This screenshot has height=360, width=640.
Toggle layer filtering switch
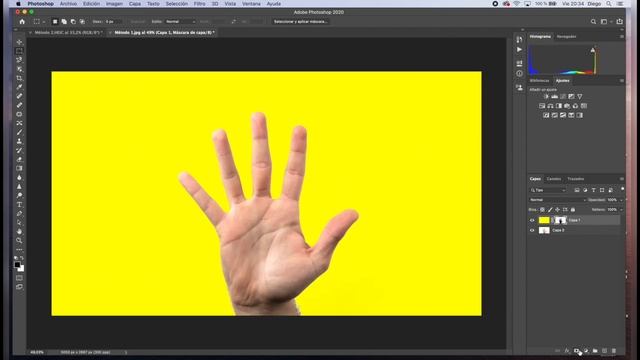622,189
